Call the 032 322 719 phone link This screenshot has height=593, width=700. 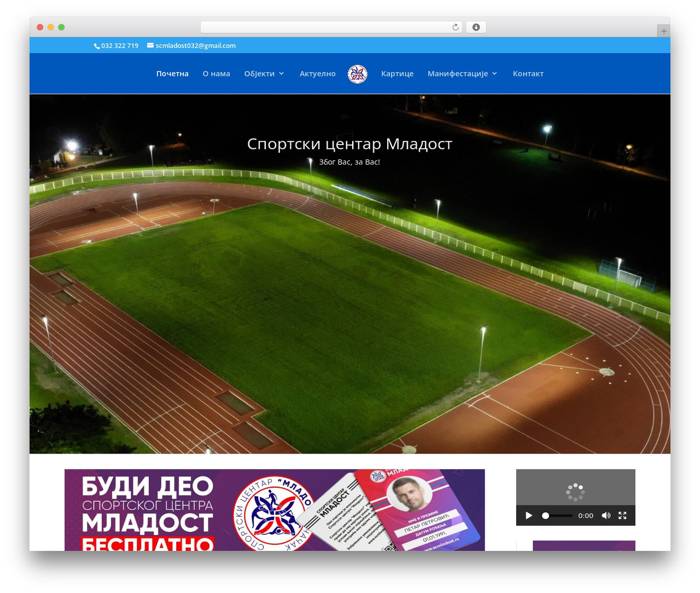(120, 45)
